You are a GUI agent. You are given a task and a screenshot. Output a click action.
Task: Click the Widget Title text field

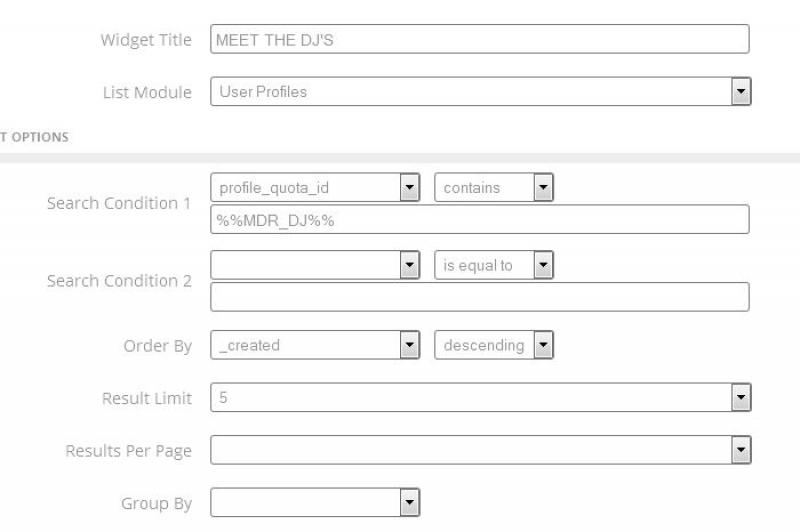click(479, 39)
